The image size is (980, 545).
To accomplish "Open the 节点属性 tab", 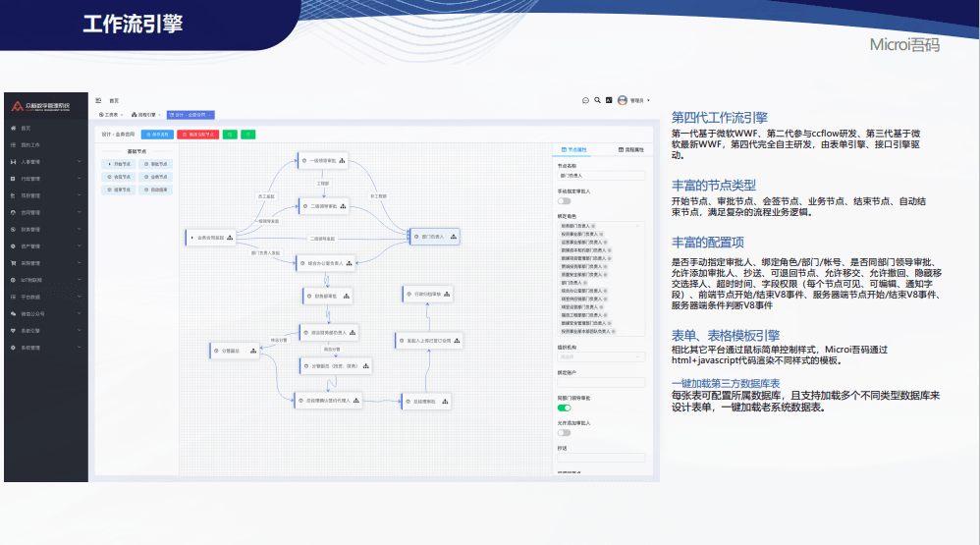I will point(574,150).
